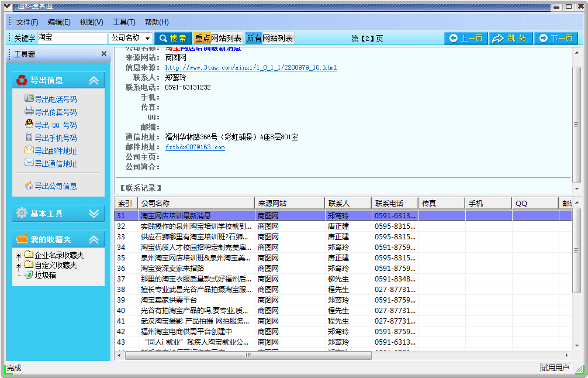Select row 39 淘宝卖家供需平台
Screen dimensions: 588x378
[x=343, y=300]
